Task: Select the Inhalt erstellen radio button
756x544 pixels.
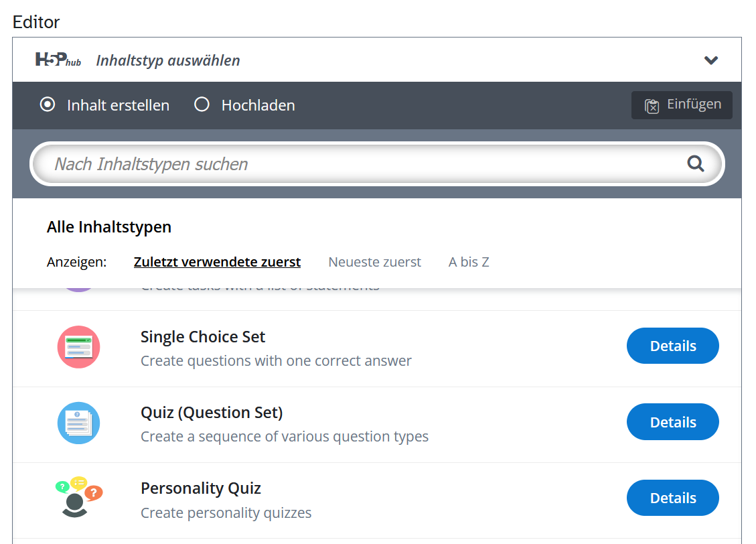Action: tap(48, 105)
